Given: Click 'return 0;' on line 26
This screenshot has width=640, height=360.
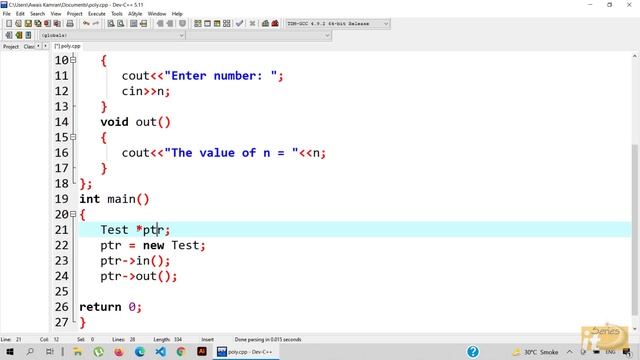Looking at the screenshot, I should (x=110, y=307).
